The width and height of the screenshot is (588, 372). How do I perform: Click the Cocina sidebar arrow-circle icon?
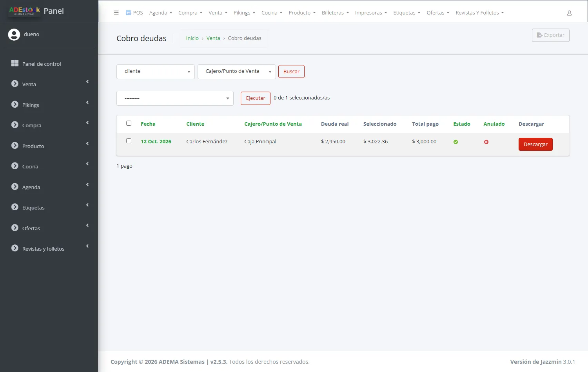click(15, 166)
